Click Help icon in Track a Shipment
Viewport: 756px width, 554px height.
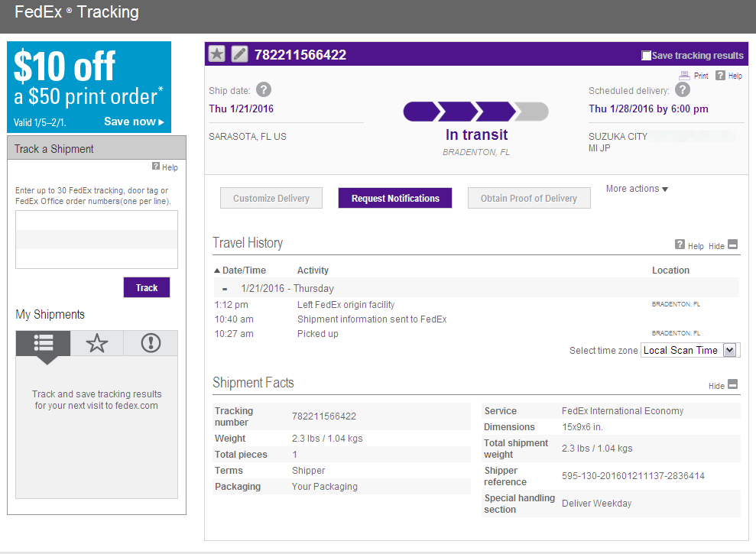pyautogui.click(x=156, y=167)
